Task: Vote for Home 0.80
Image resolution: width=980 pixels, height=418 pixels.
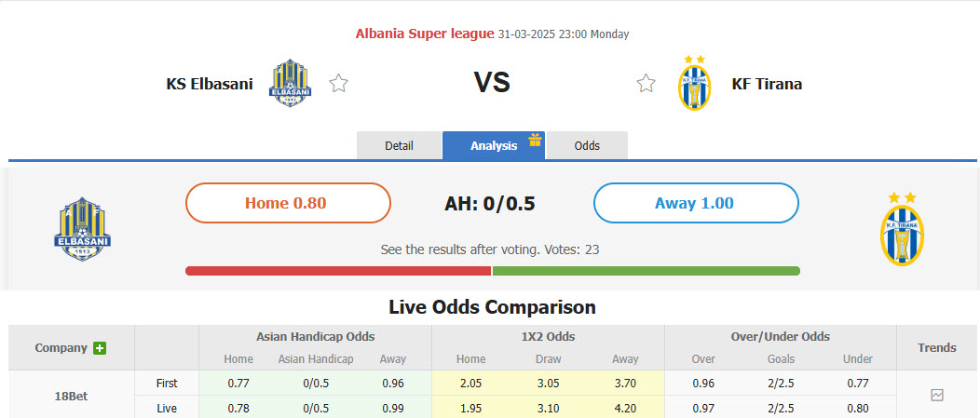Action: click(288, 203)
